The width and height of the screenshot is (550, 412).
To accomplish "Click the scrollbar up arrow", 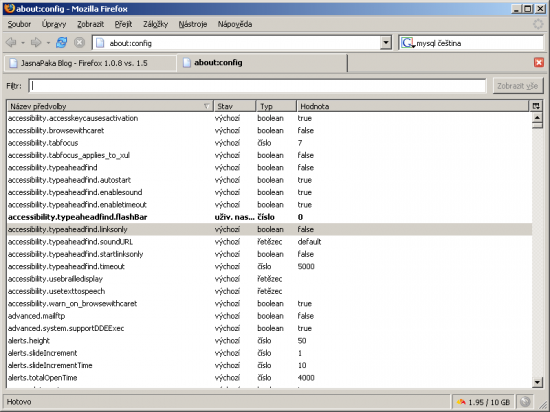I will (537, 117).
